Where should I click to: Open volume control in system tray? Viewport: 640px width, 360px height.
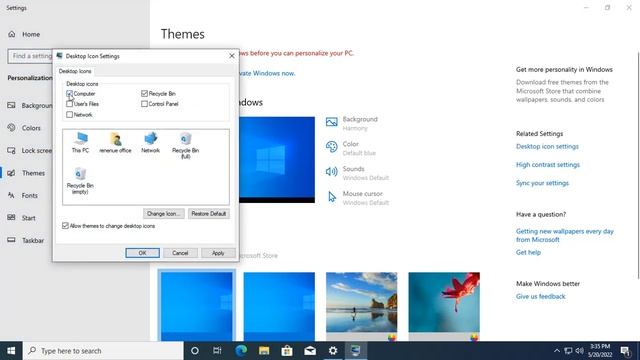tap(579, 351)
